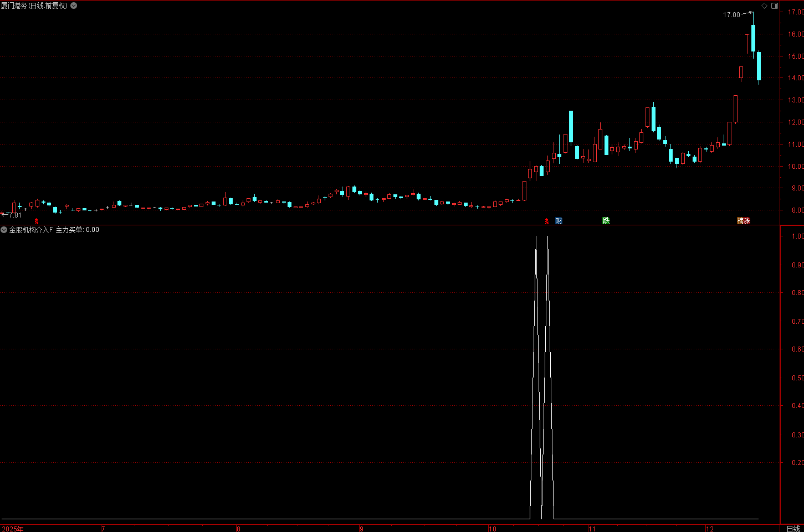The height and width of the screenshot is (532, 804).
Task: Click the 主力买单: 0.00 value label
Action: pos(78,230)
